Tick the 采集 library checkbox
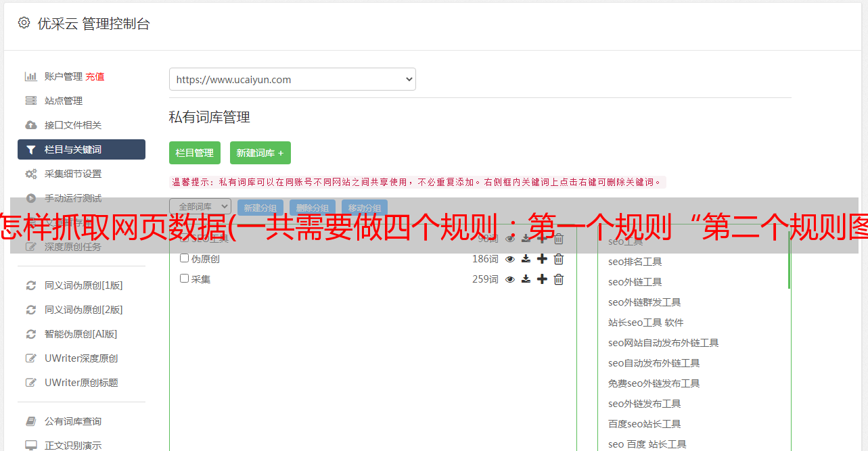This screenshot has height=451, width=868. tap(184, 279)
